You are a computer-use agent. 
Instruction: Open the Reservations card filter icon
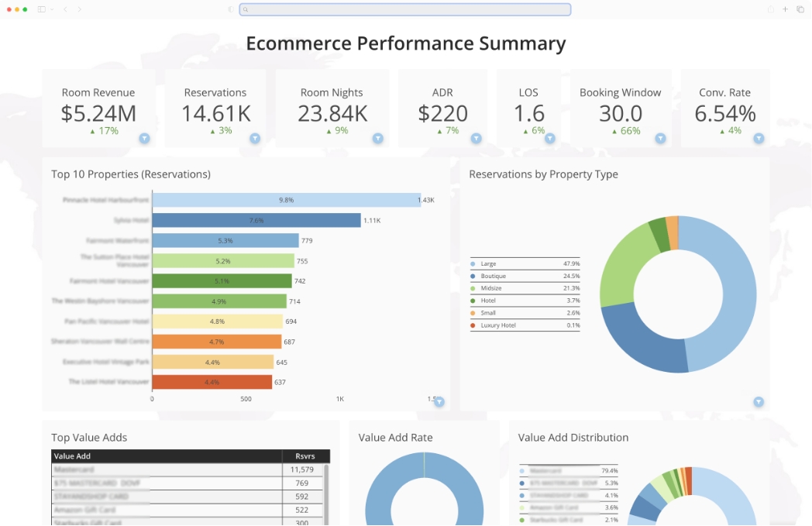pyautogui.click(x=255, y=138)
